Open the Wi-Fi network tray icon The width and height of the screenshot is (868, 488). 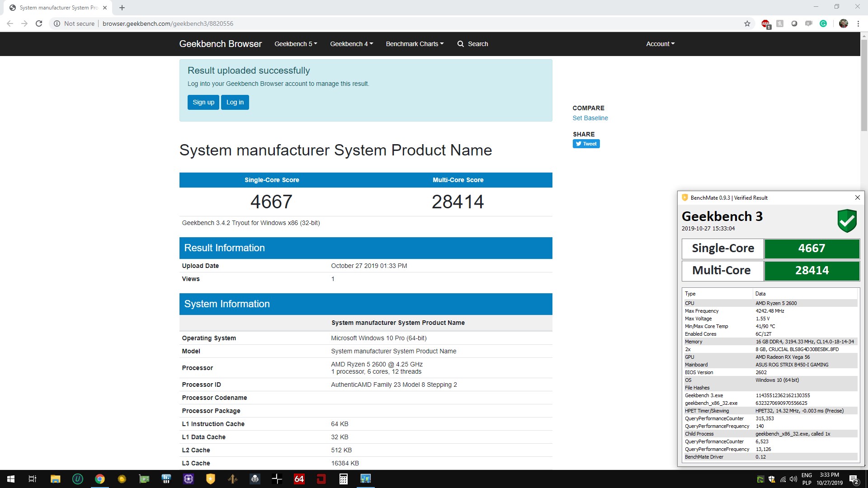tap(783, 479)
